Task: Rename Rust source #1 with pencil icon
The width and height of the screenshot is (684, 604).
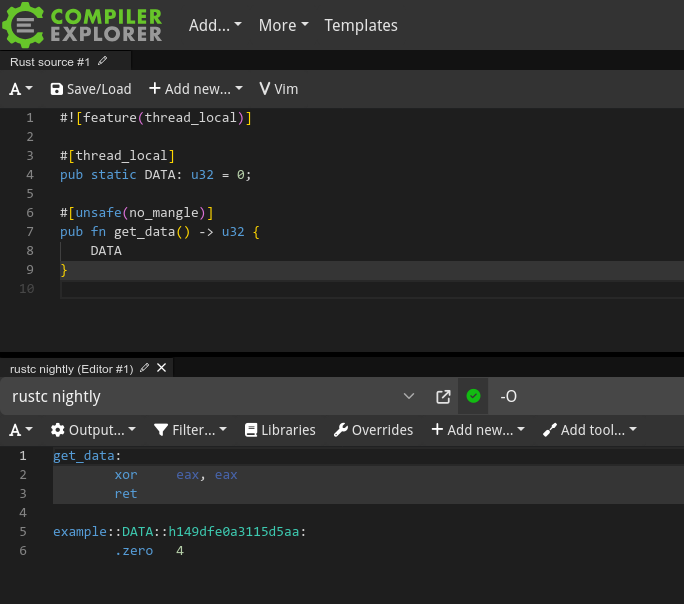Action: [103, 61]
